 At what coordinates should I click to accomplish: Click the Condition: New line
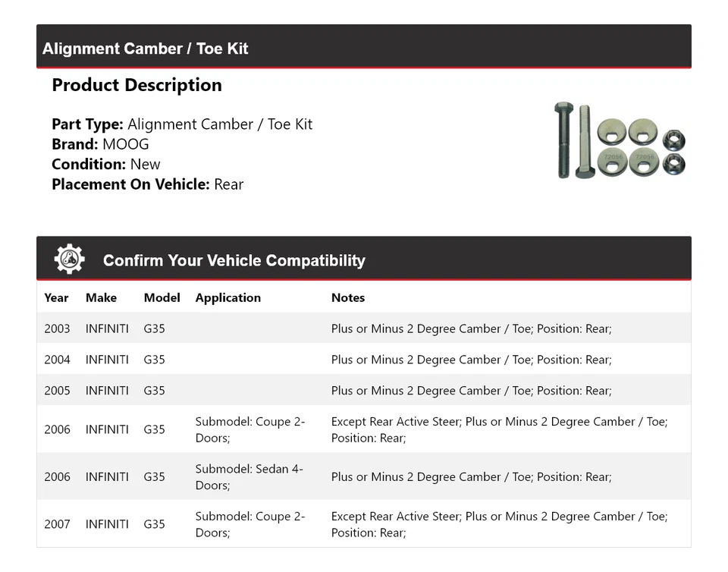[106, 164]
